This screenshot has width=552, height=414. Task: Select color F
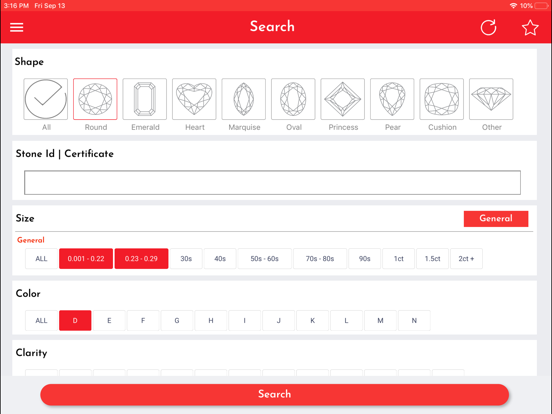tap(143, 320)
